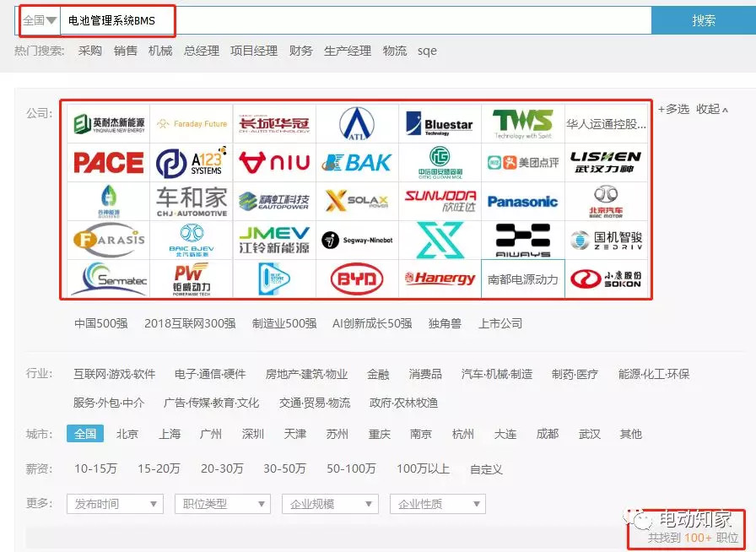Choose the 100万以上 salary range
Viewport: 756px width, 552px height.
423,468
